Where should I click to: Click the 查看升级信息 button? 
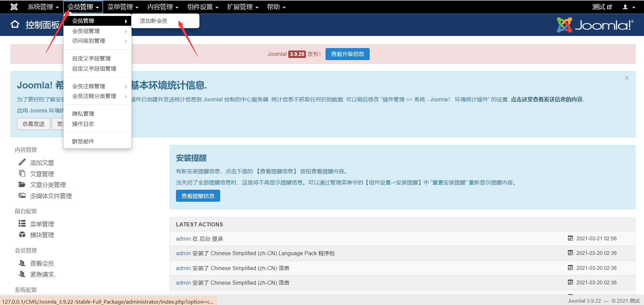(x=347, y=54)
